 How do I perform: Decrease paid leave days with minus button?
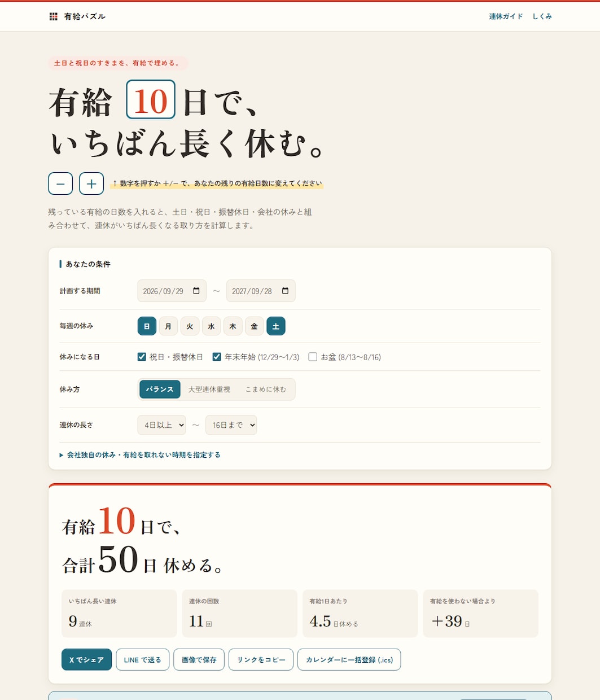pyautogui.click(x=60, y=183)
